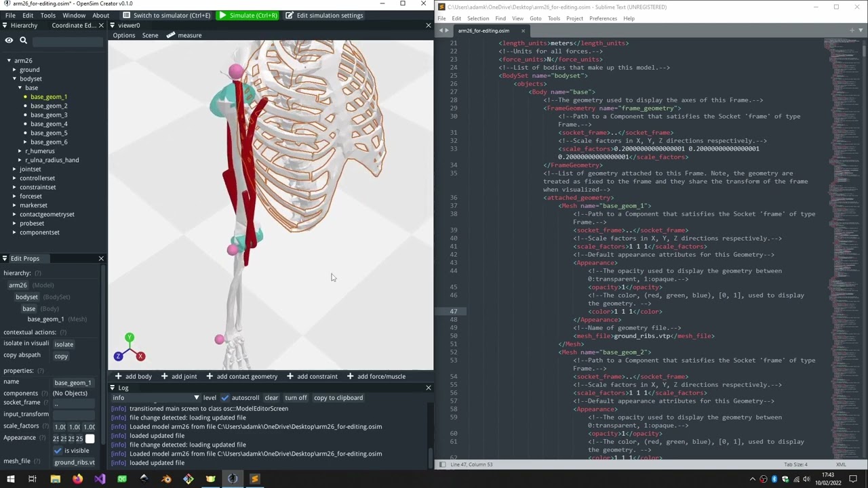Click the first scale_factors value field
This screenshot has height=488, width=868.
pyautogui.click(x=60, y=426)
